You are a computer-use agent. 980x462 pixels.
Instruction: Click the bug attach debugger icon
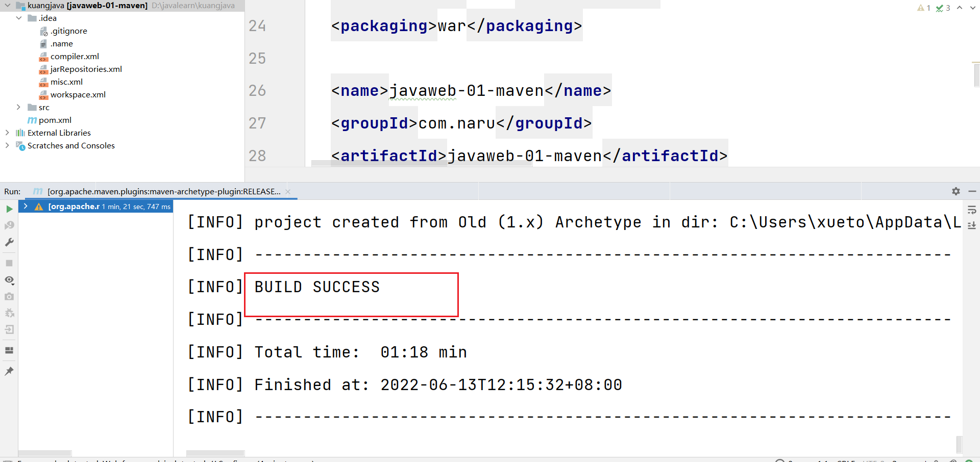pos(9,313)
